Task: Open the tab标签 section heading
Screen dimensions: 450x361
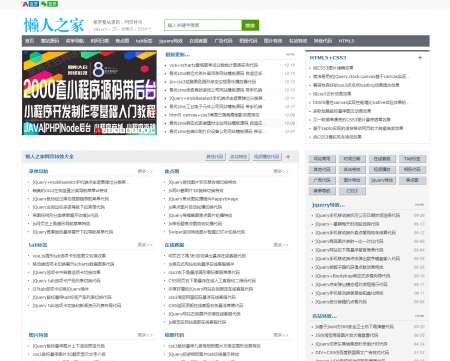Action: click(38, 245)
